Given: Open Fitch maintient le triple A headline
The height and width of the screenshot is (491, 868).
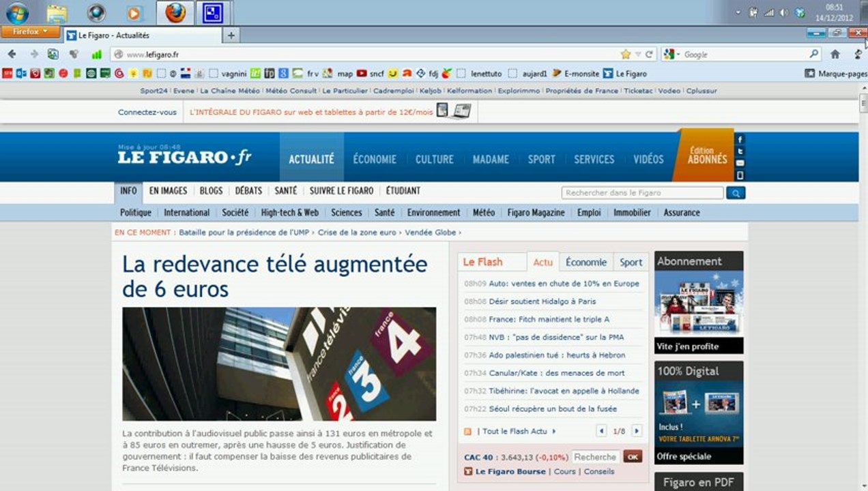Looking at the screenshot, I should coord(549,319).
